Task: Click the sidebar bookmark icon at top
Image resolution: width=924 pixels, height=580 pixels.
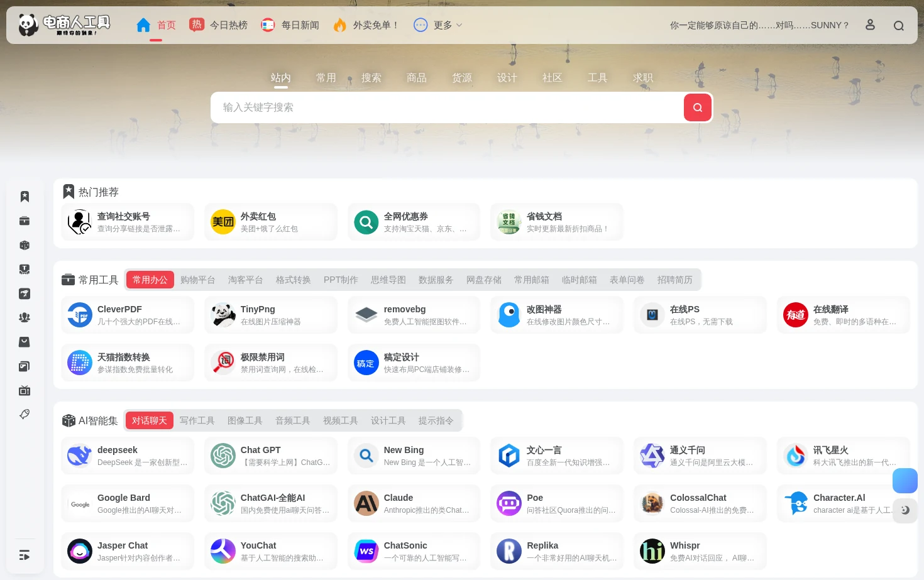Action: point(25,197)
